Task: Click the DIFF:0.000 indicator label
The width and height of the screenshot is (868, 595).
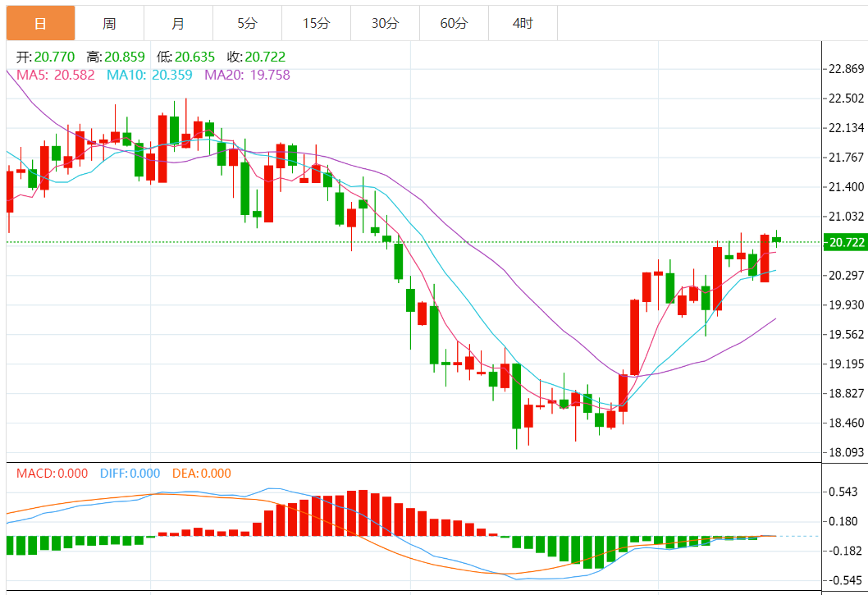Action: click(x=130, y=473)
